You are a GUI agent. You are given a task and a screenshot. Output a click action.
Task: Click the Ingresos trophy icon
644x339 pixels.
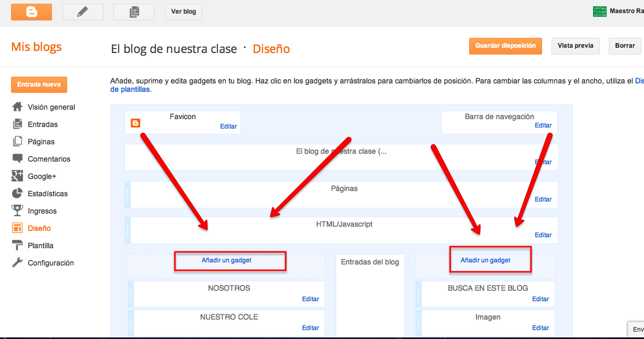coord(17,210)
